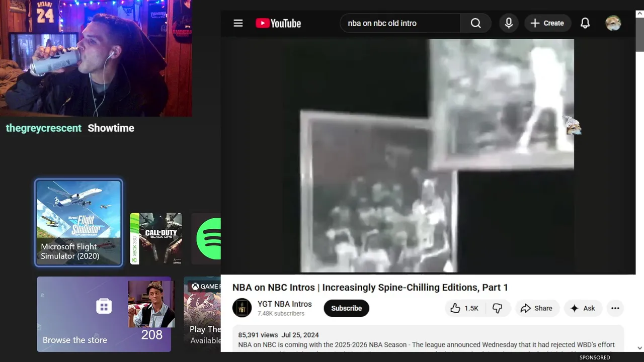Click the store bag icon
The height and width of the screenshot is (362, 644).
click(x=104, y=306)
